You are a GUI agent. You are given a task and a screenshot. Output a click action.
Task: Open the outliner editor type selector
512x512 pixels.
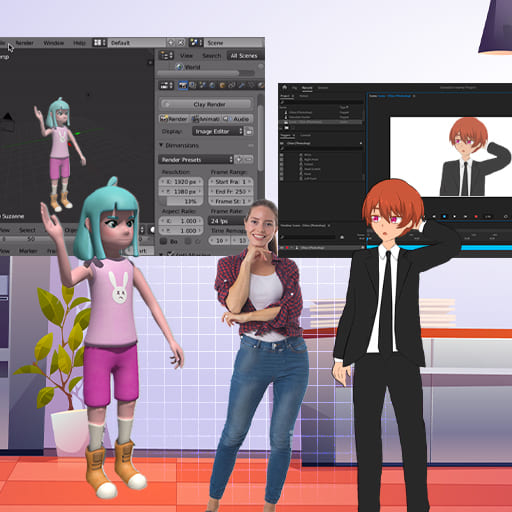[x=166, y=55]
